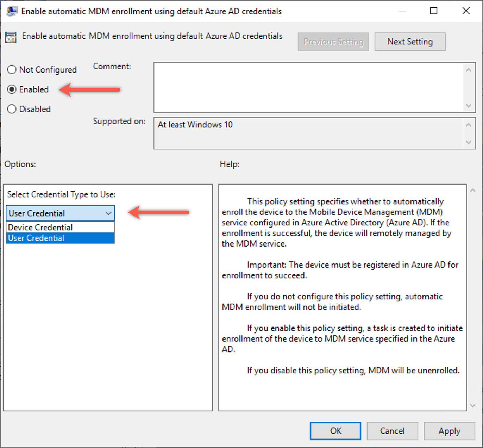Select the Disabled radio button
The height and width of the screenshot is (448, 483).
[x=11, y=109]
